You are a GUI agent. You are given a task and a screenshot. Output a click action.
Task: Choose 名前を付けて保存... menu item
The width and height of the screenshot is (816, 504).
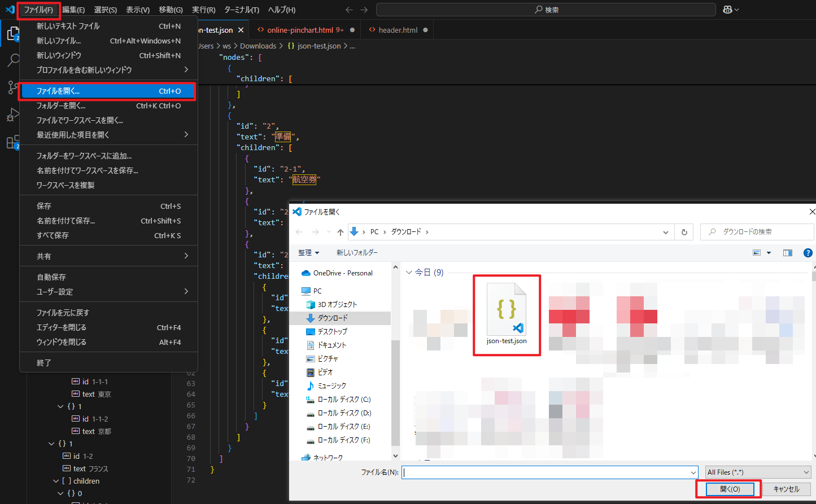(108, 221)
